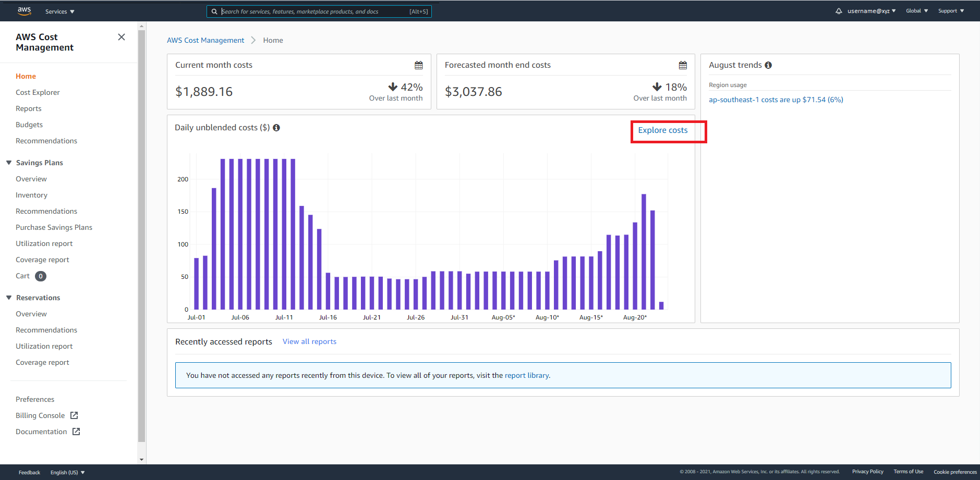
Task: Click the search magnifier icon in the header
Action: click(214, 11)
